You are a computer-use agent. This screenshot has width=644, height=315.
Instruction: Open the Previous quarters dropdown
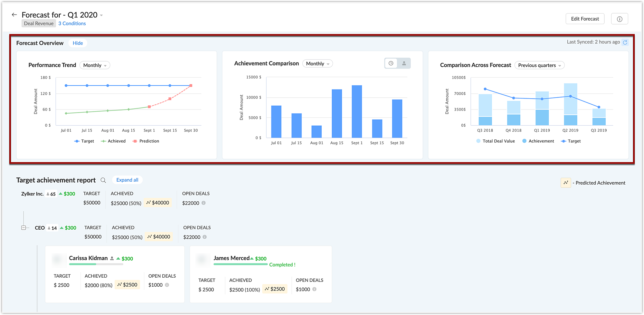click(539, 65)
